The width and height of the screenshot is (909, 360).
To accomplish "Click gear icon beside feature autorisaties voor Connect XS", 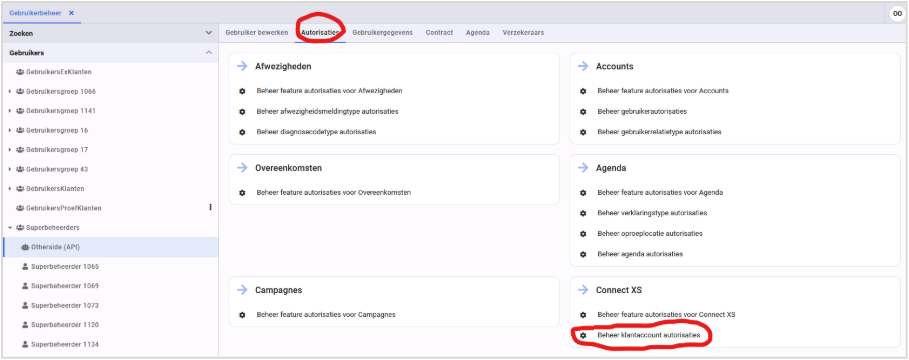I will pyautogui.click(x=583, y=315).
